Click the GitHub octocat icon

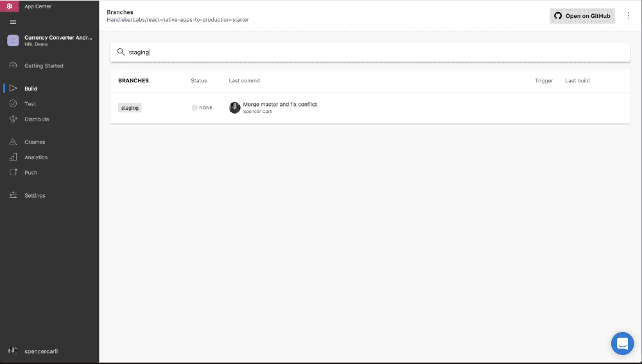point(558,16)
